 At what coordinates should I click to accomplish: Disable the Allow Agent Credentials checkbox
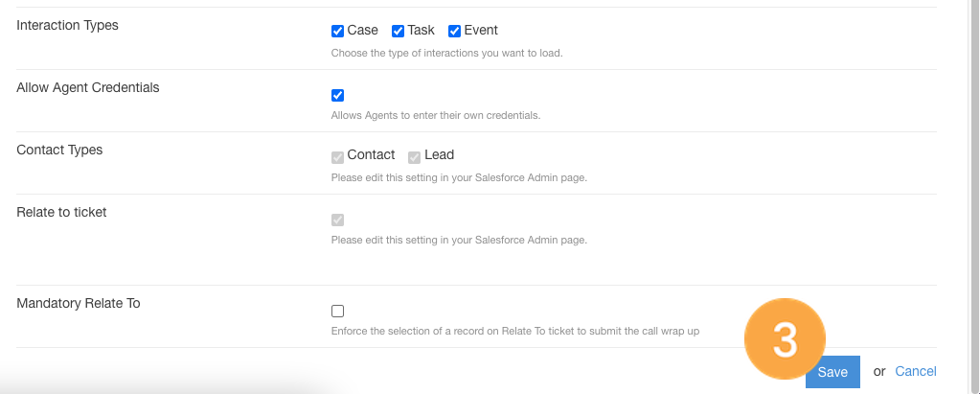(x=337, y=95)
